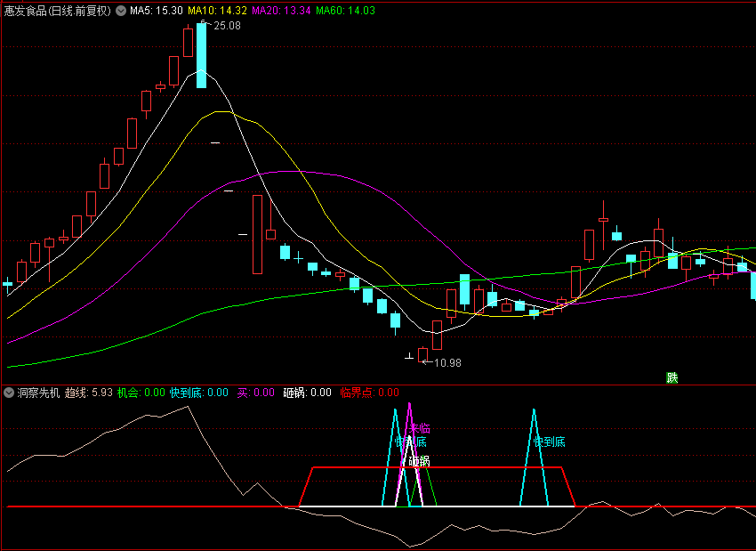Click the green 跌 marker icon

pyautogui.click(x=672, y=377)
